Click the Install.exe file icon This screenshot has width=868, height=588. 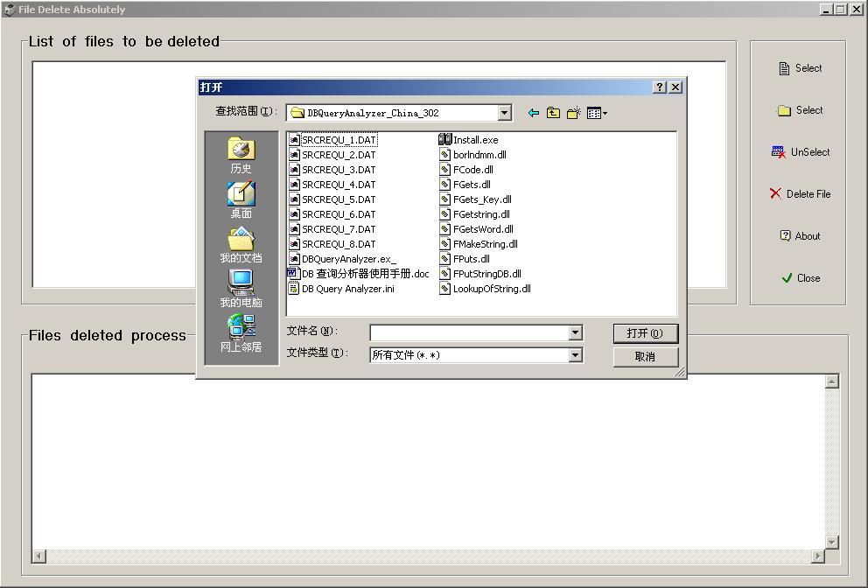tap(445, 139)
